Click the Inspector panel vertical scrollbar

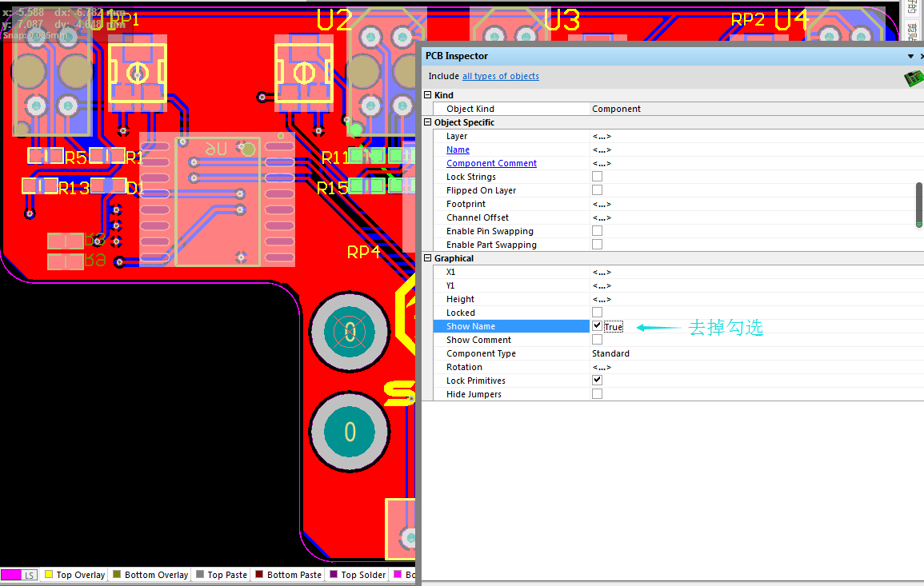coord(919,204)
